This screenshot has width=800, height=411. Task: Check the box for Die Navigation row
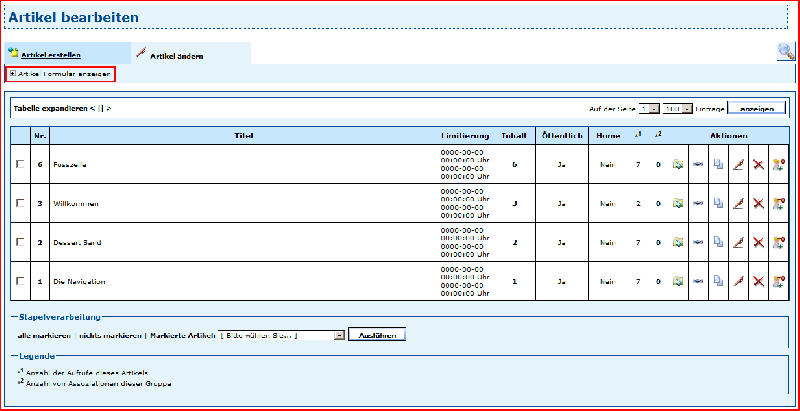click(20, 281)
